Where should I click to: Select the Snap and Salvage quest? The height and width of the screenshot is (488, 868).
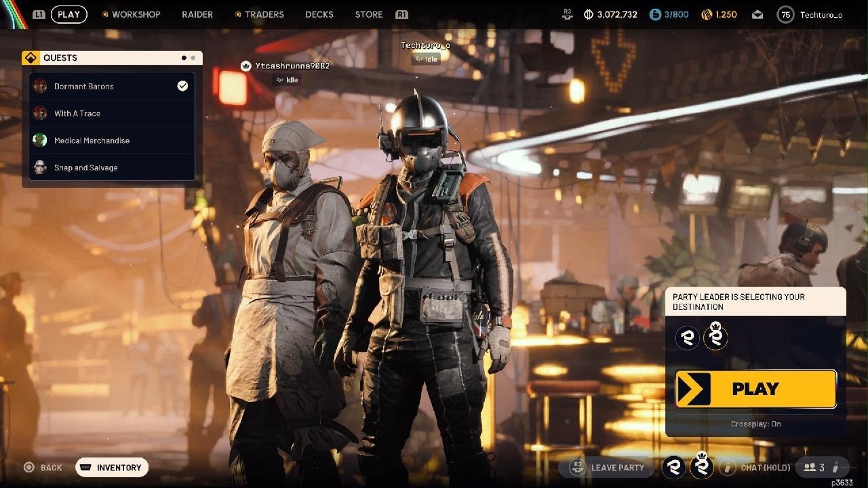[x=112, y=167]
